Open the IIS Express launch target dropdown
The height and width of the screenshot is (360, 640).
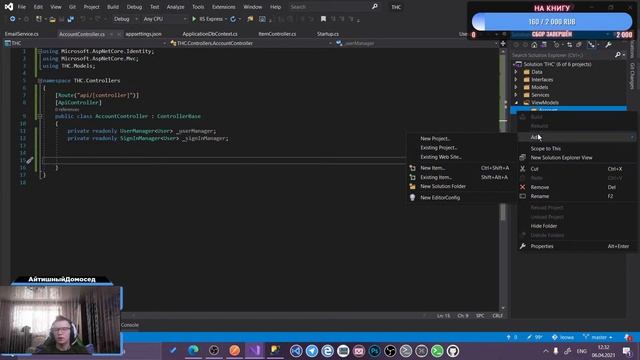click(x=226, y=19)
